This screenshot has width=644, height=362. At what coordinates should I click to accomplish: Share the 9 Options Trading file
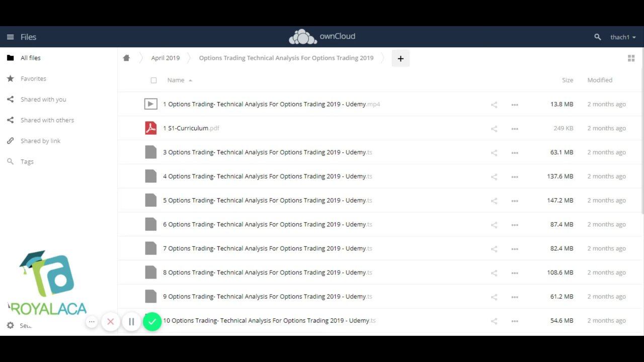pos(494,297)
